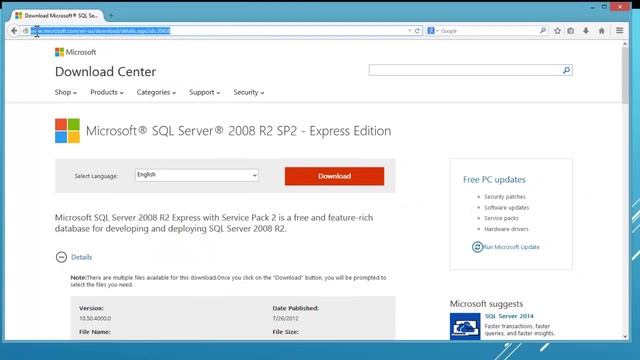Click the version value 10.50.4000.0

coord(95,318)
